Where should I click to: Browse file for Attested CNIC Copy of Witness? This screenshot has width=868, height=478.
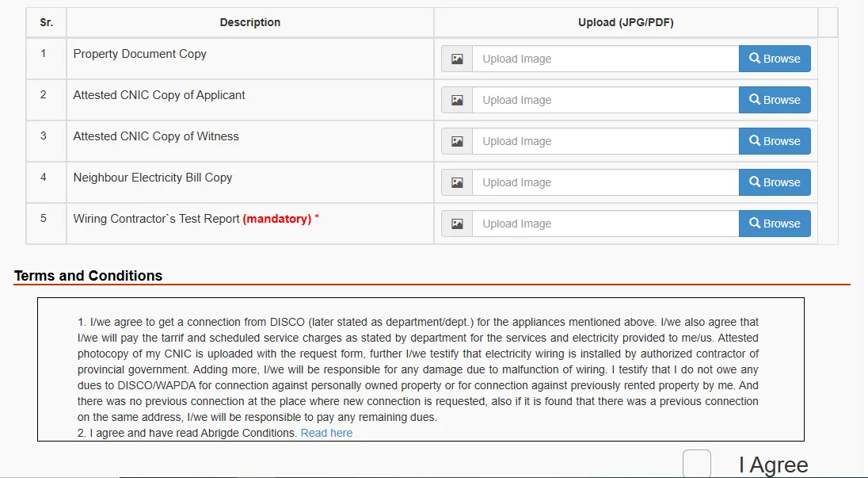tap(775, 141)
